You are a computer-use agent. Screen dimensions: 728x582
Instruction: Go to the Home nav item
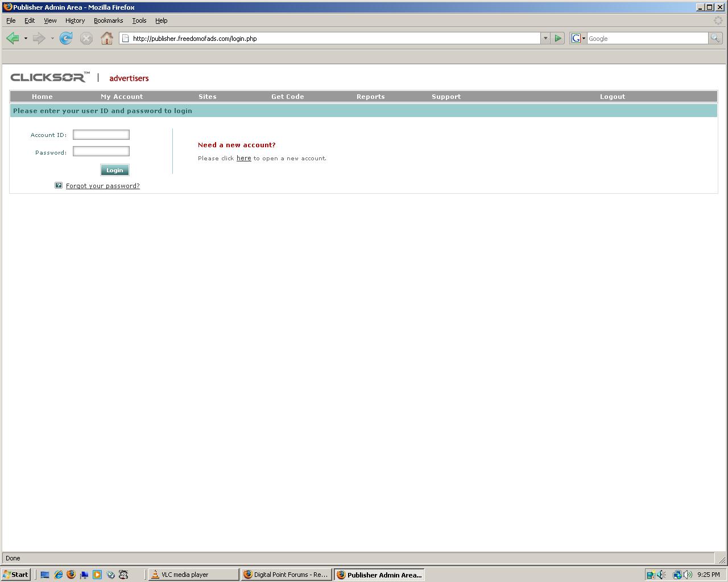(42, 97)
